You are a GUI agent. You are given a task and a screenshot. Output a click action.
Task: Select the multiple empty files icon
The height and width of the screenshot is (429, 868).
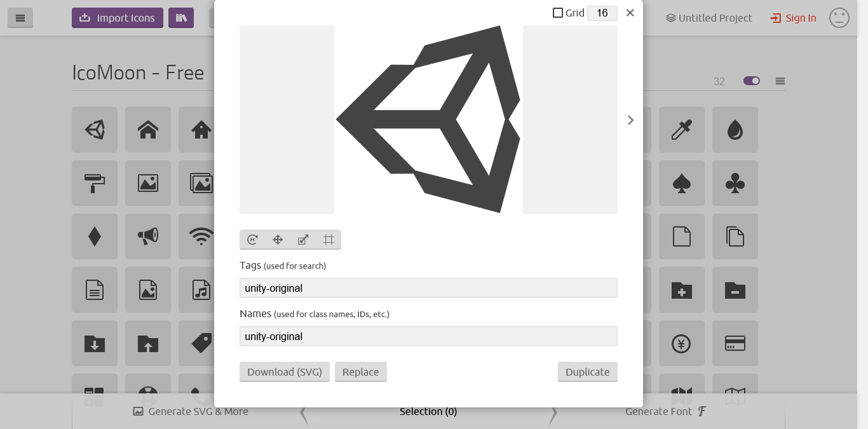[735, 236]
